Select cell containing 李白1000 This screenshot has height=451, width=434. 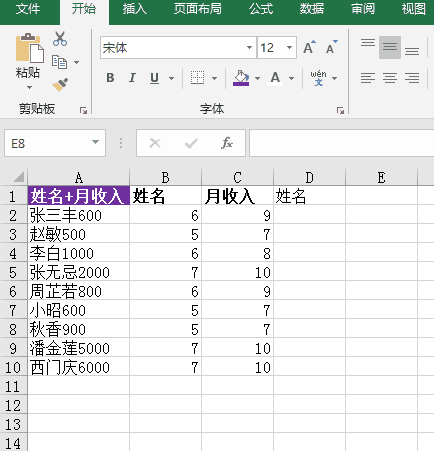(x=79, y=253)
